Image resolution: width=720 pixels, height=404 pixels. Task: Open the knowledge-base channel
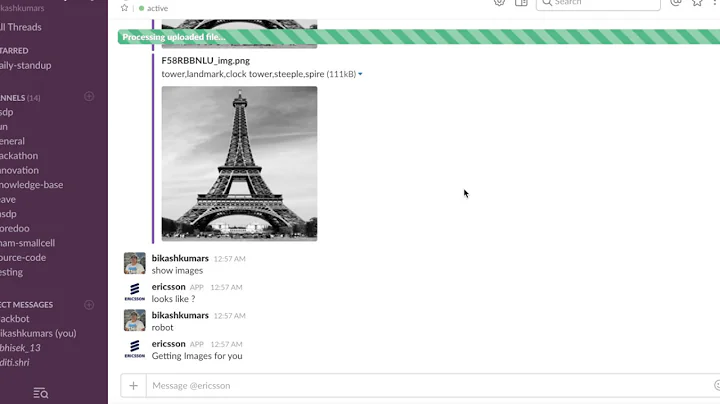pos(32,185)
